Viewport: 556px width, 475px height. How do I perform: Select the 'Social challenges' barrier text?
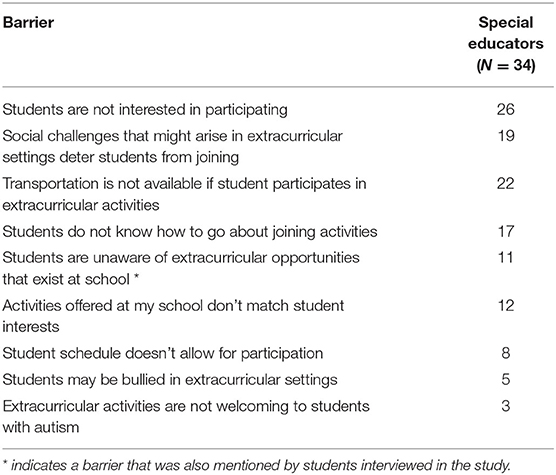173,146
